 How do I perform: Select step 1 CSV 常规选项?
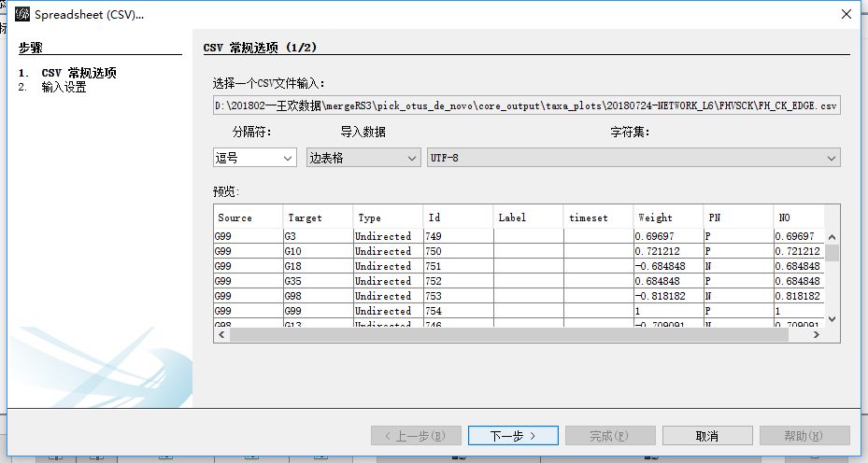point(67,73)
